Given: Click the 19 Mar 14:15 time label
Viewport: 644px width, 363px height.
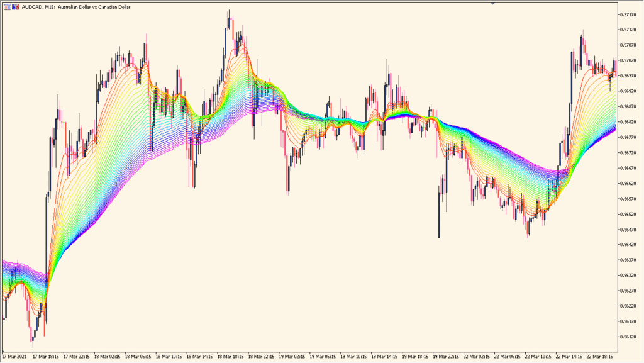Looking at the screenshot, I should [384, 357].
